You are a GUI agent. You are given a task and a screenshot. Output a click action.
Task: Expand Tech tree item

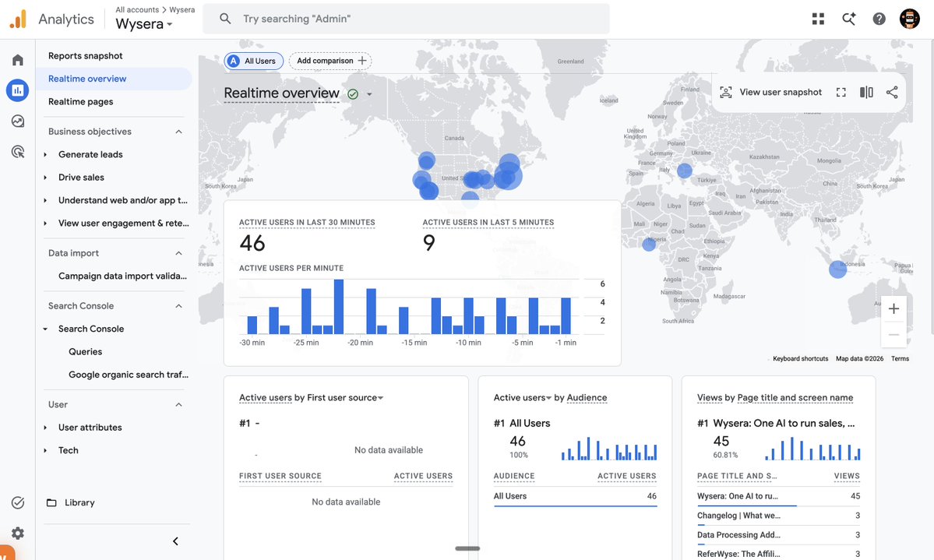click(x=45, y=450)
